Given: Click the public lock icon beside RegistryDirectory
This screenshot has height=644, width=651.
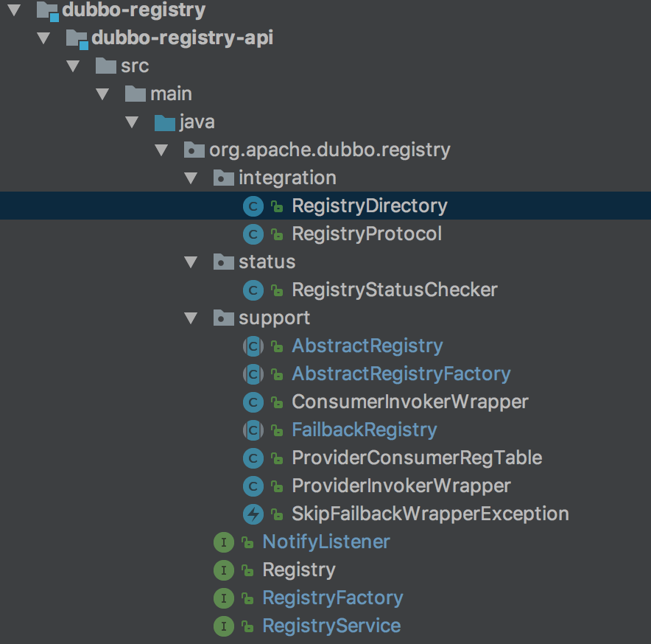Looking at the screenshot, I should click(278, 206).
